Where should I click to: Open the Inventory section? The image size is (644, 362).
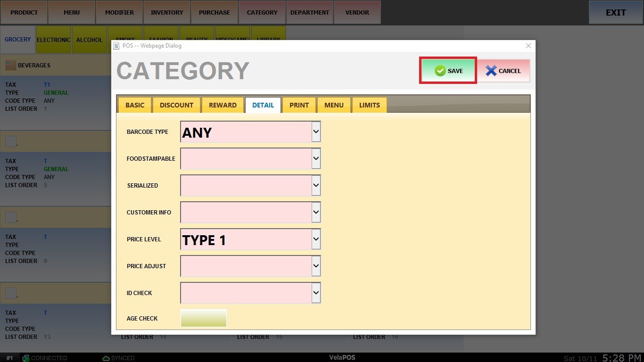pyautogui.click(x=167, y=12)
